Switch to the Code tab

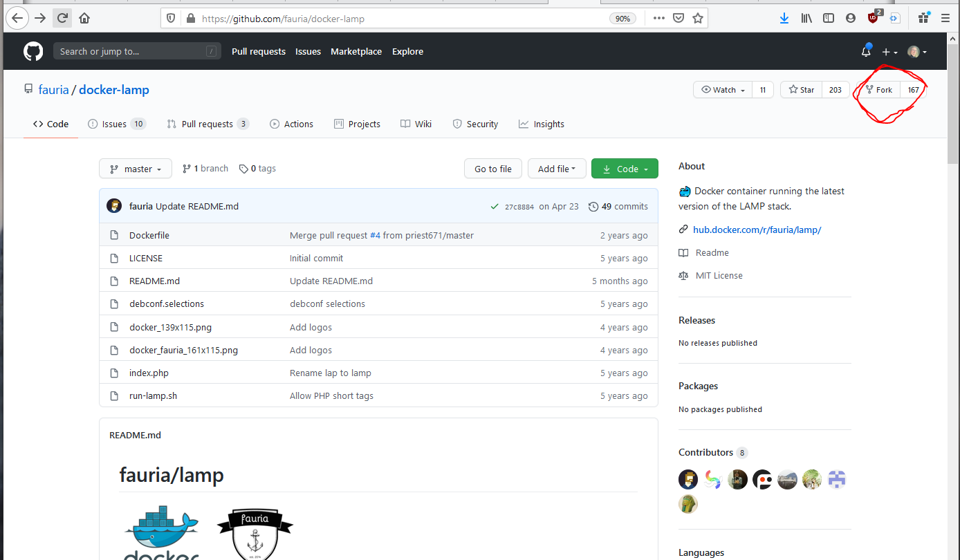pos(50,124)
